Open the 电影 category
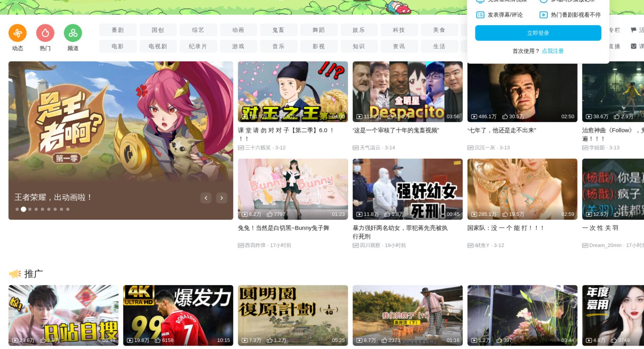The image size is (644, 349). pyautogui.click(x=118, y=46)
